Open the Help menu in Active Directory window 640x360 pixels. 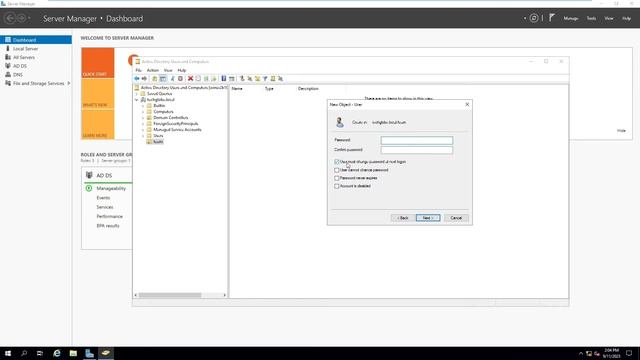pos(182,70)
